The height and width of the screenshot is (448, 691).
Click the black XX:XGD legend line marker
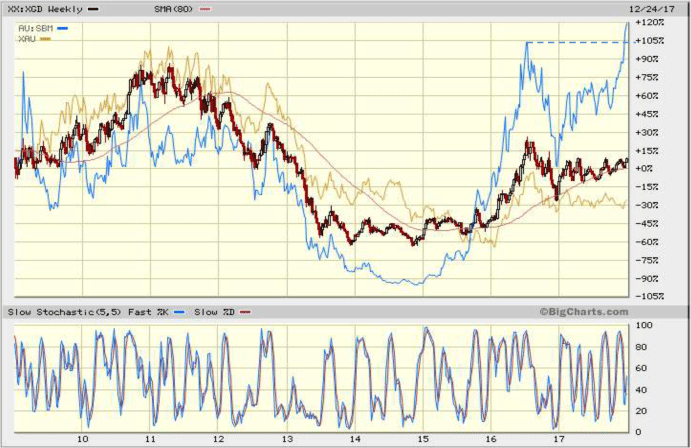coord(92,9)
